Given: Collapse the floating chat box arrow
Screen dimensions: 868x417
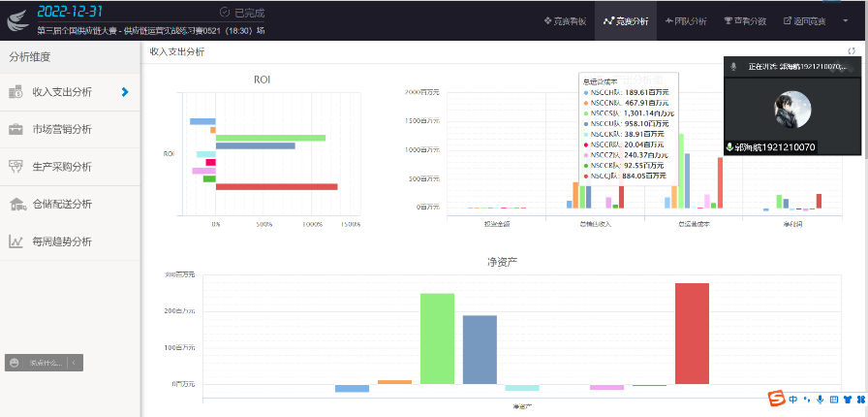Looking at the screenshot, I should (x=77, y=363).
